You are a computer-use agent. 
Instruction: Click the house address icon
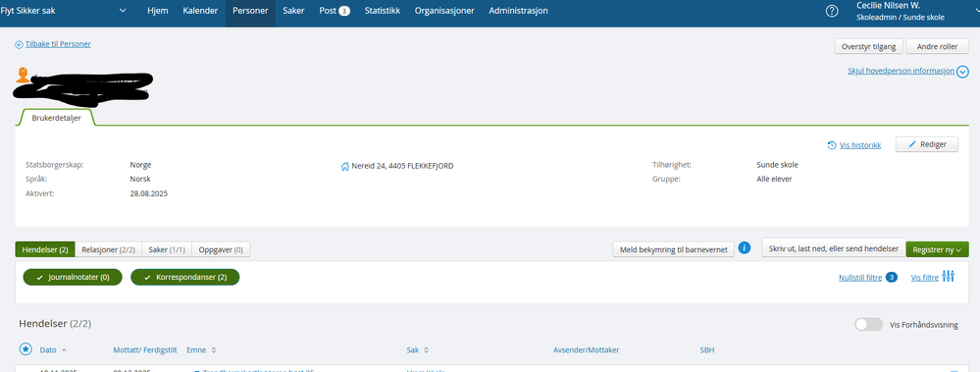click(x=344, y=166)
